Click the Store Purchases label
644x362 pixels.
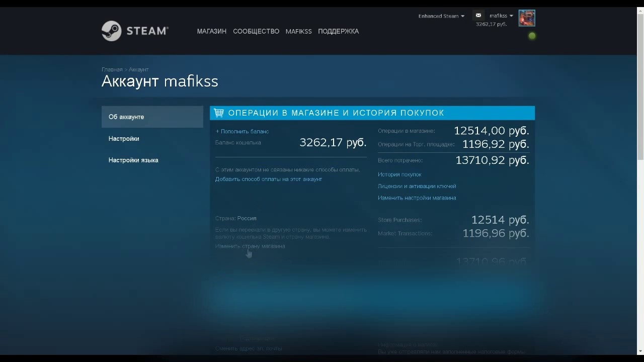tap(400, 220)
